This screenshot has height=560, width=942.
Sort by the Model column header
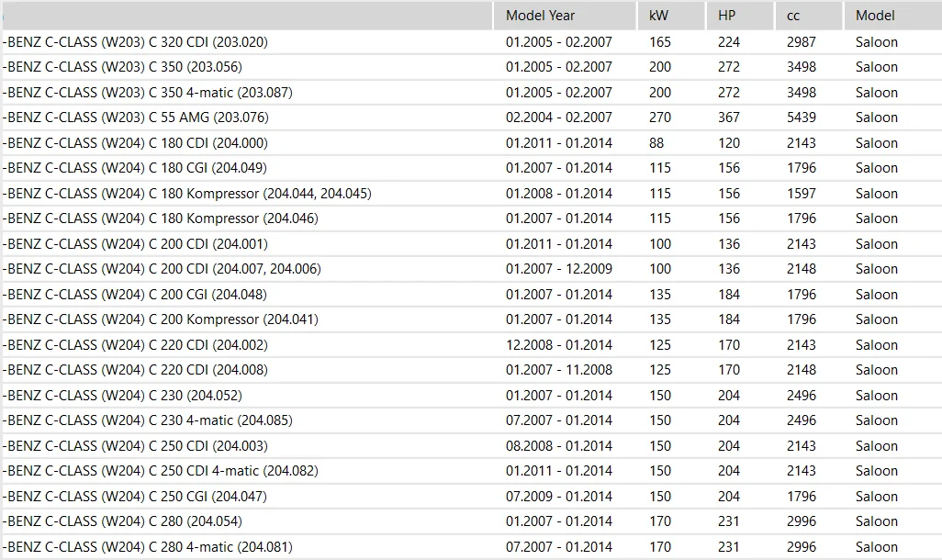pos(892,16)
